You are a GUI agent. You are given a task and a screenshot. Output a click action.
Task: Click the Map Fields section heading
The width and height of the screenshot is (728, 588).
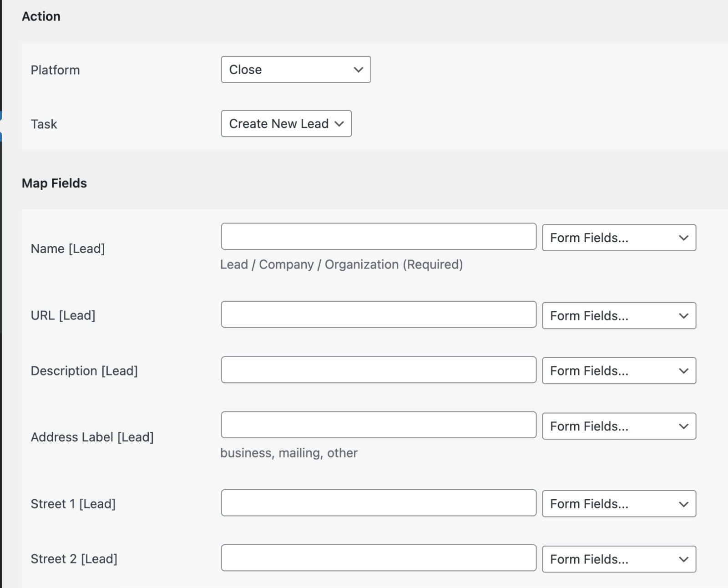55,183
